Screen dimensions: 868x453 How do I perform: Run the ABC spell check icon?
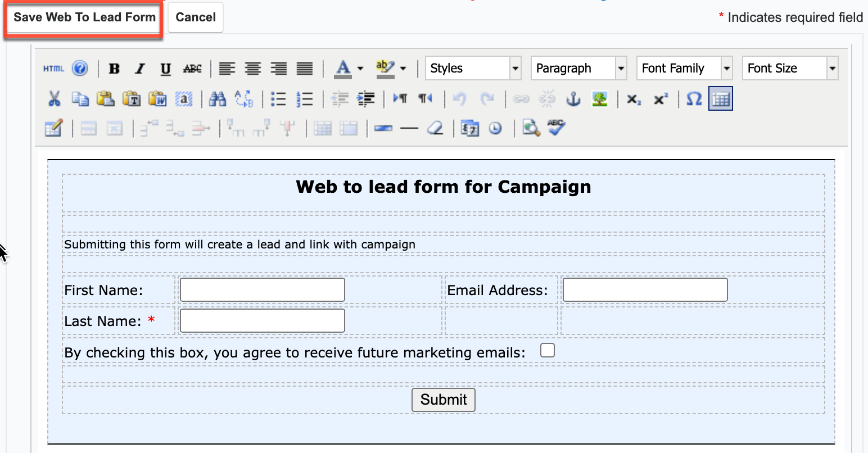tap(557, 128)
